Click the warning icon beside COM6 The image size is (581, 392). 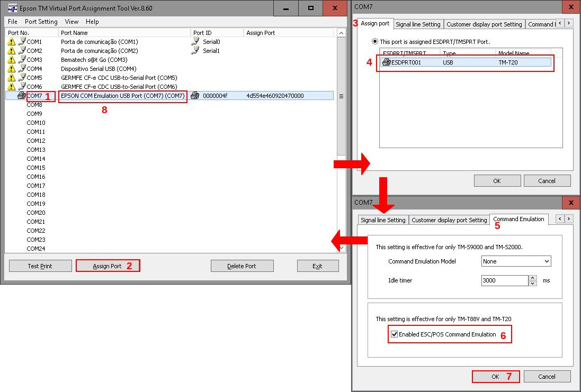click(x=12, y=87)
